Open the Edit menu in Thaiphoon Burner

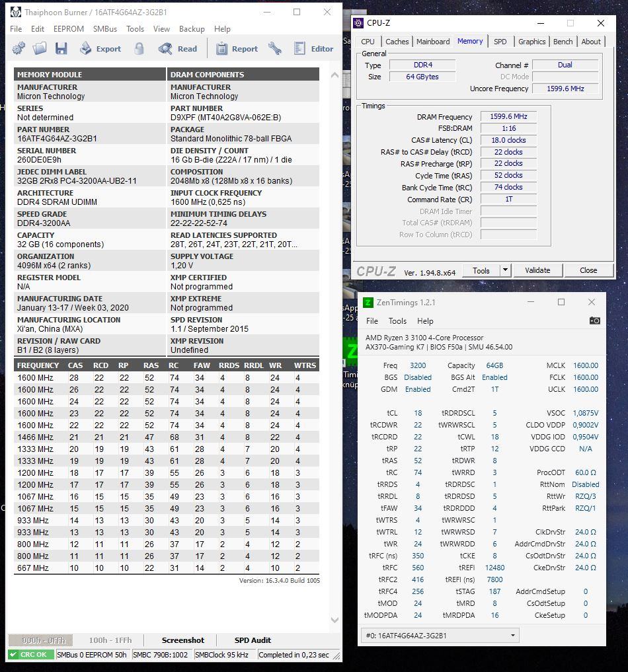[x=37, y=28]
